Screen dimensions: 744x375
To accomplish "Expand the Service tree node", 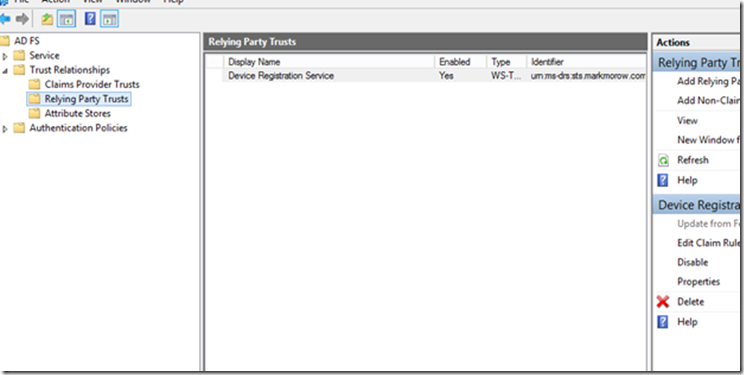I will tap(5, 56).
